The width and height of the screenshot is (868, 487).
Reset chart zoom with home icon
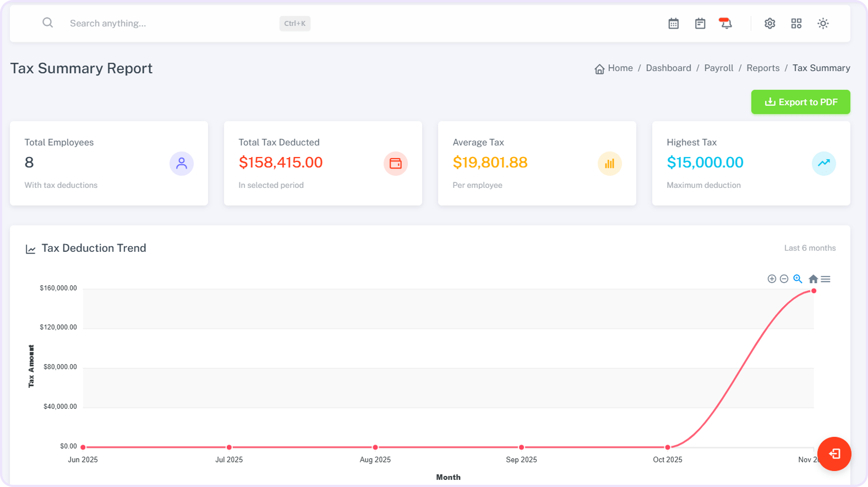[813, 279]
